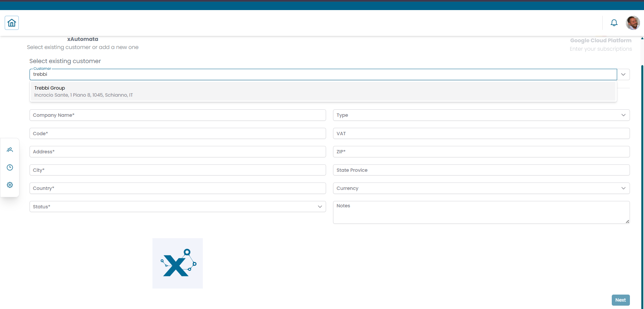644x309 pixels.
Task: Click the user profile avatar
Action: coord(633,22)
